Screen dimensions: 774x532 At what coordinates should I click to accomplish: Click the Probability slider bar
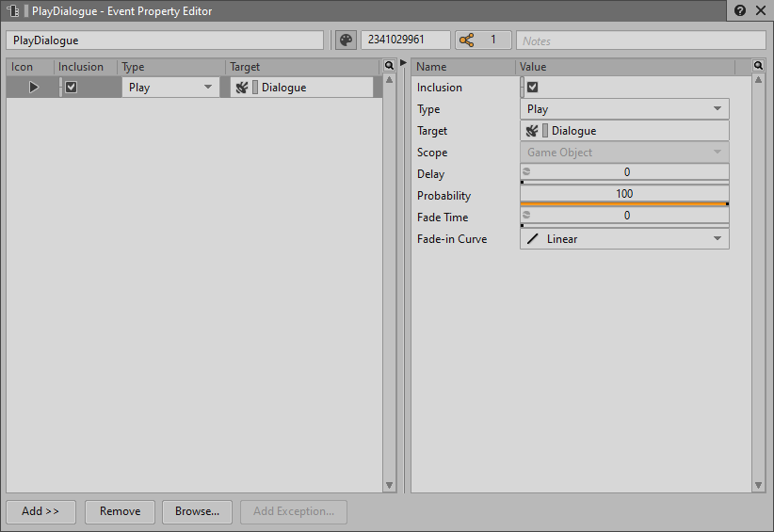624,202
